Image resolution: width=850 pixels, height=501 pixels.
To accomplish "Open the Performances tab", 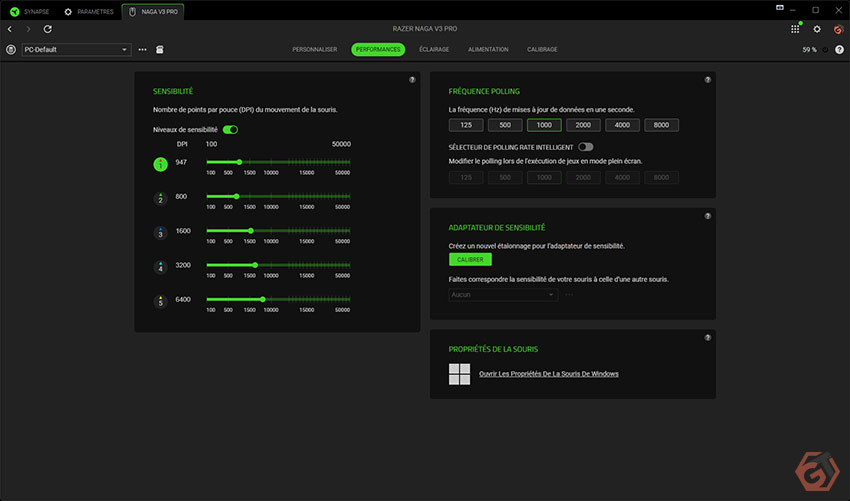I will (378, 49).
